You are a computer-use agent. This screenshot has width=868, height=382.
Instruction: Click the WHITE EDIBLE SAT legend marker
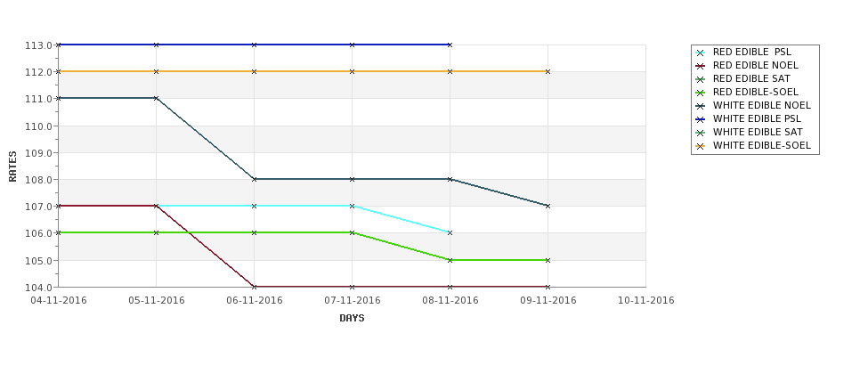click(x=701, y=133)
